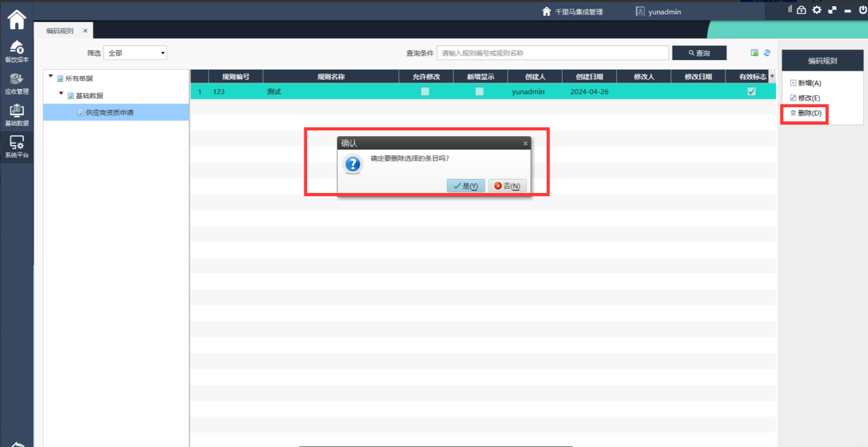Click the export table icon
Viewport: 868px width, 447px height.
point(755,53)
